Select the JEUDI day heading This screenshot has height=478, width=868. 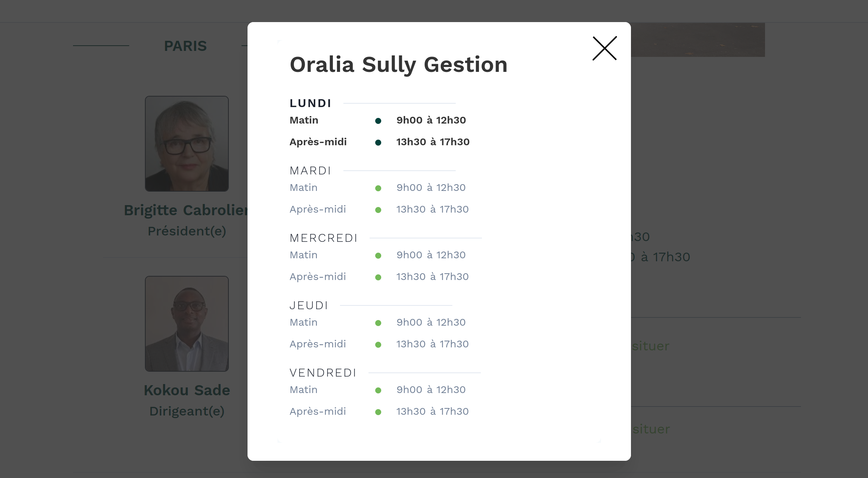pos(309,305)
